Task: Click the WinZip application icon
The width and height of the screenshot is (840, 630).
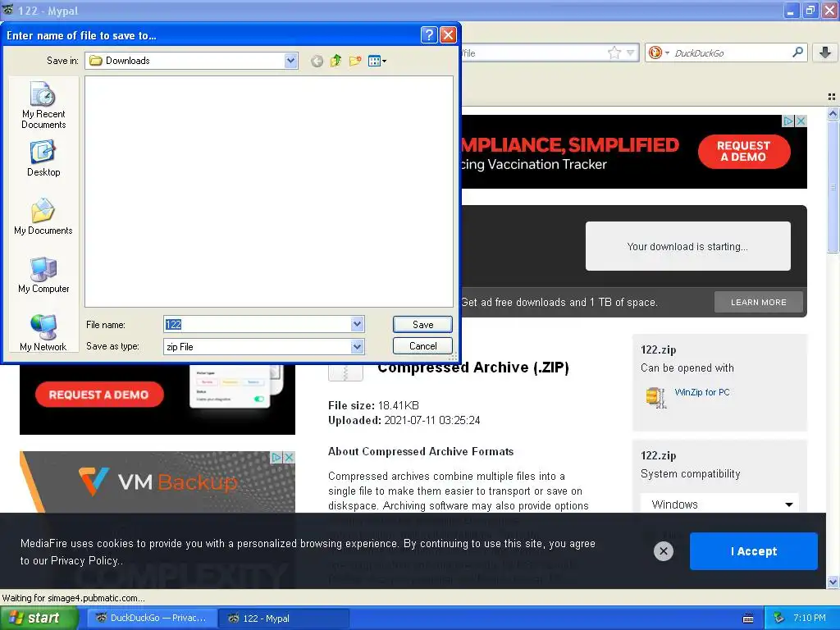Action: pos(656,397)
